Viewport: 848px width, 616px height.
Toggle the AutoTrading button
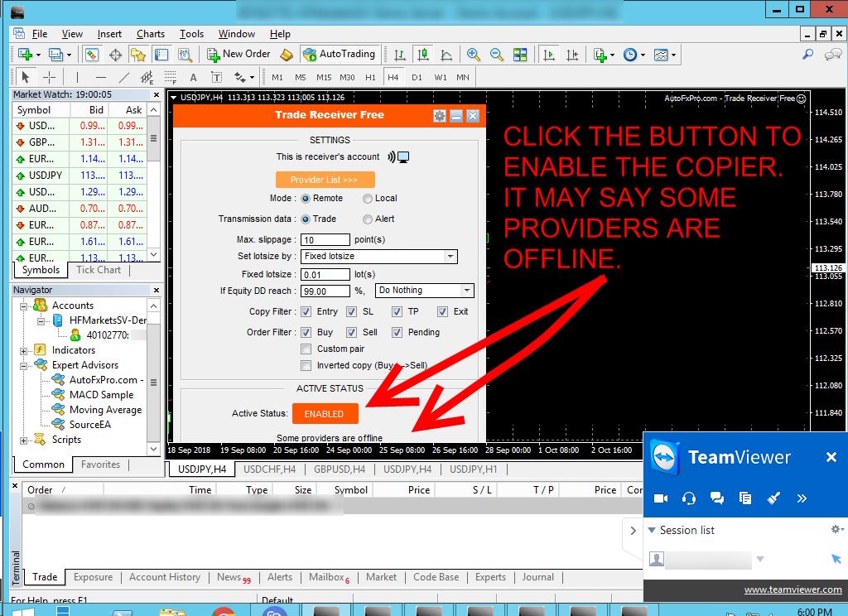[x=339, y=55]
